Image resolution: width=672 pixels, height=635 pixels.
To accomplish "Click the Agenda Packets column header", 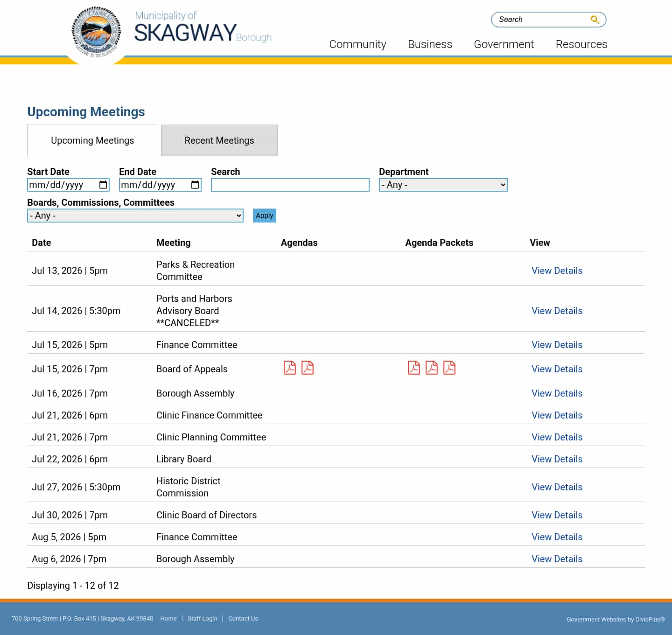I will click(439, 243).
